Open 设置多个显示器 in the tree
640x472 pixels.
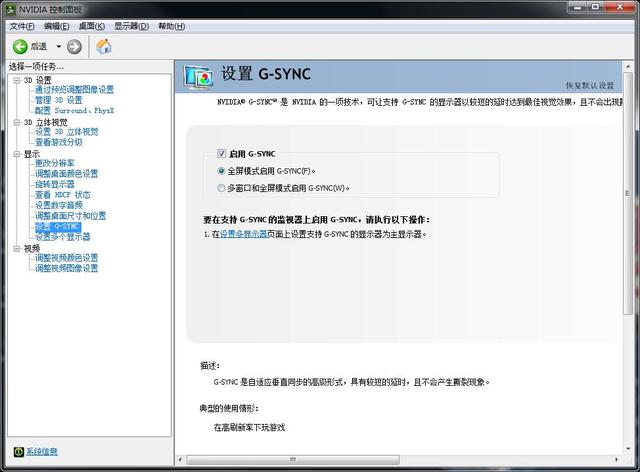(62, 237)
